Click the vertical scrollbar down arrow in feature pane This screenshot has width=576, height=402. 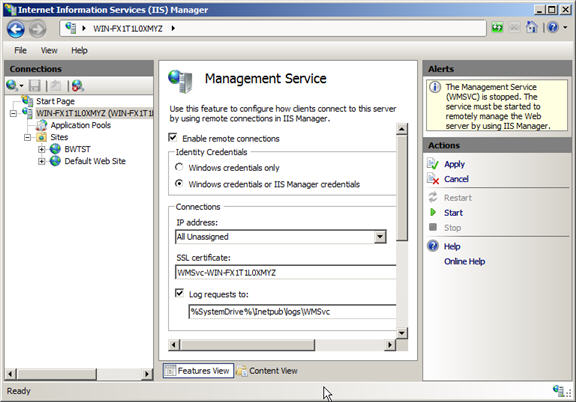402,333
